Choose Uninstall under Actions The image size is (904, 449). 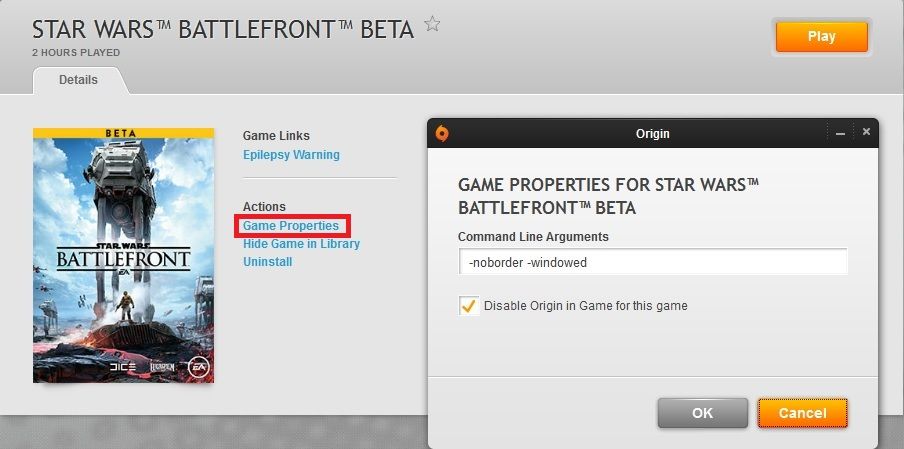point(268,262)
